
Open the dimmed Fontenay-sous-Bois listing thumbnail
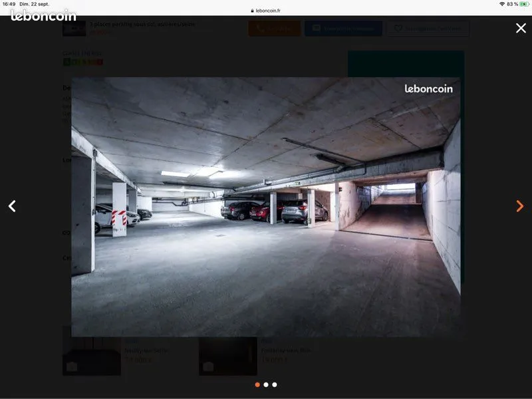(x=228, y=356)
